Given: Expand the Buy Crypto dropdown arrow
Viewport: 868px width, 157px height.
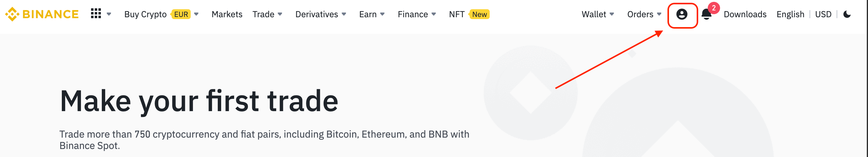Looking at the screenshot, I should point(197,14).
